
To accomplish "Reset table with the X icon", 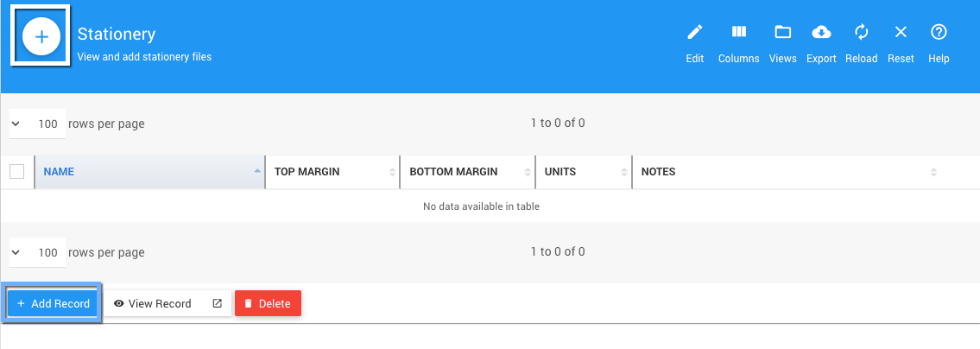I will 901,33.
